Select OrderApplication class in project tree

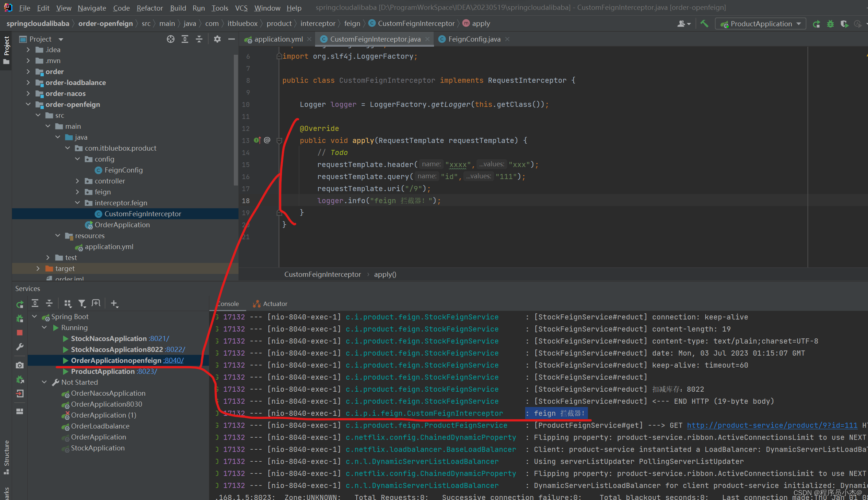pyautogui.click(x=122, y=225)
